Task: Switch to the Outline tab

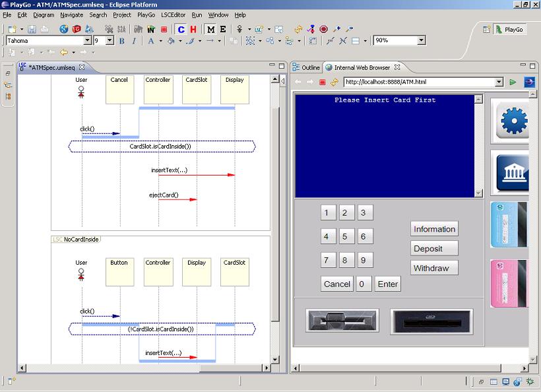Action: click(x=306, y=67)
